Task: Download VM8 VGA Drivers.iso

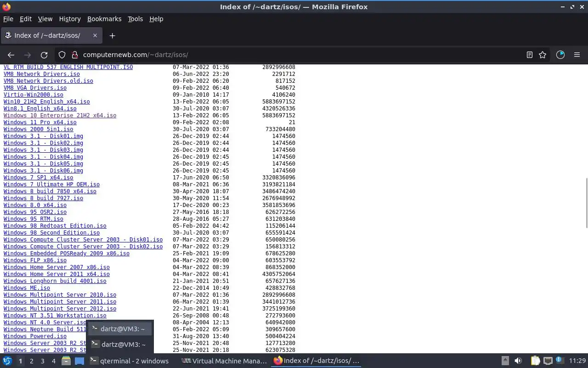Action: click(35, 88)
